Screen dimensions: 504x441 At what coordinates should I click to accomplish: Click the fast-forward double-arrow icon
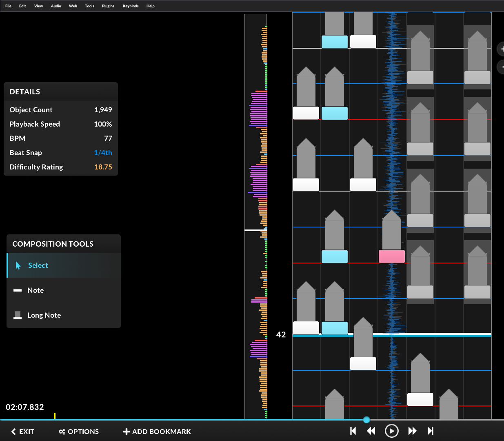click(412, 431)
